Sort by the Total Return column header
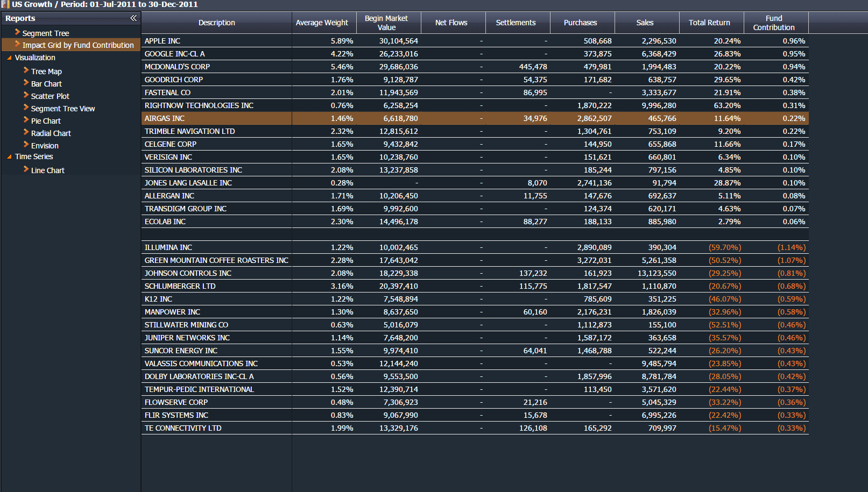This screenshot has width=868, height=492. [712, 23]
